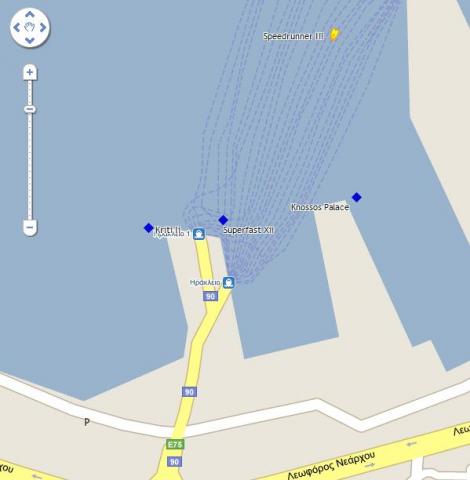
Task: Select the Kriti II blue diamond marker
Action: (x=148, y=228)
